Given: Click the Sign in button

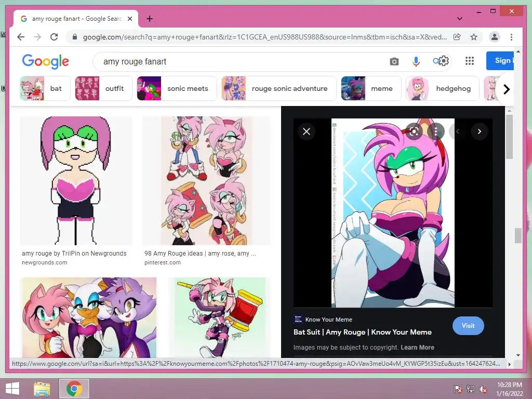Looking at the screenshot, I should 500,61.
